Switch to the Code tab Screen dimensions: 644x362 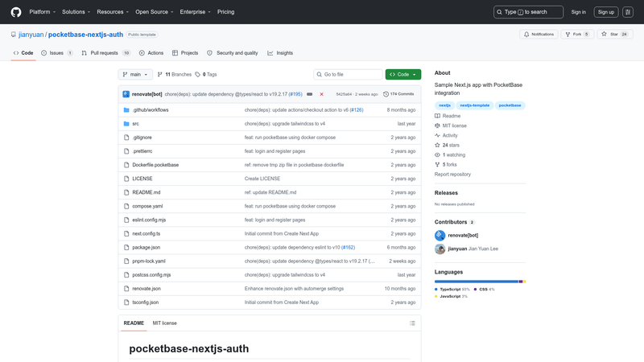pos(23,53)
